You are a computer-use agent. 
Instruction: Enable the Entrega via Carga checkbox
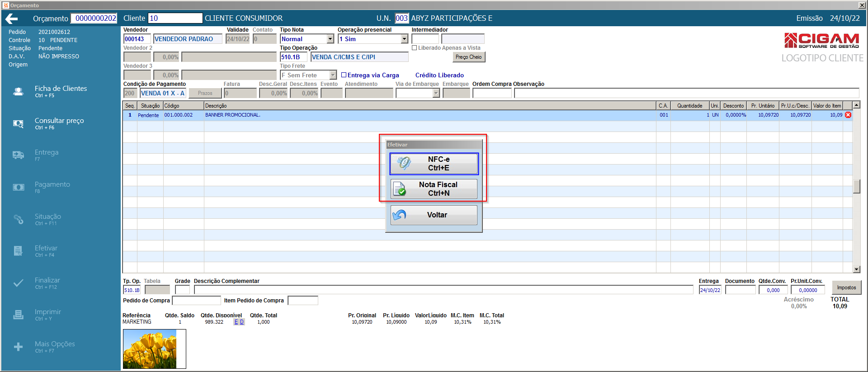click(344, 75)
